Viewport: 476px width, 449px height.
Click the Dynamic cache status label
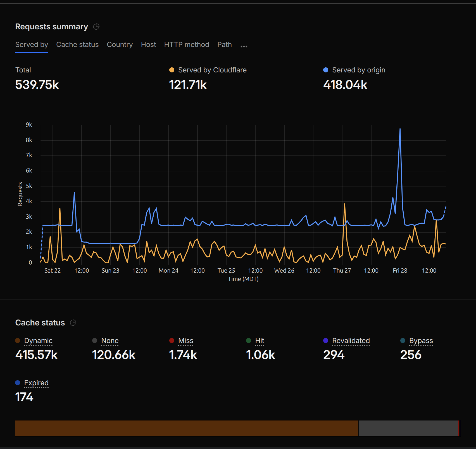click(38, 341)
